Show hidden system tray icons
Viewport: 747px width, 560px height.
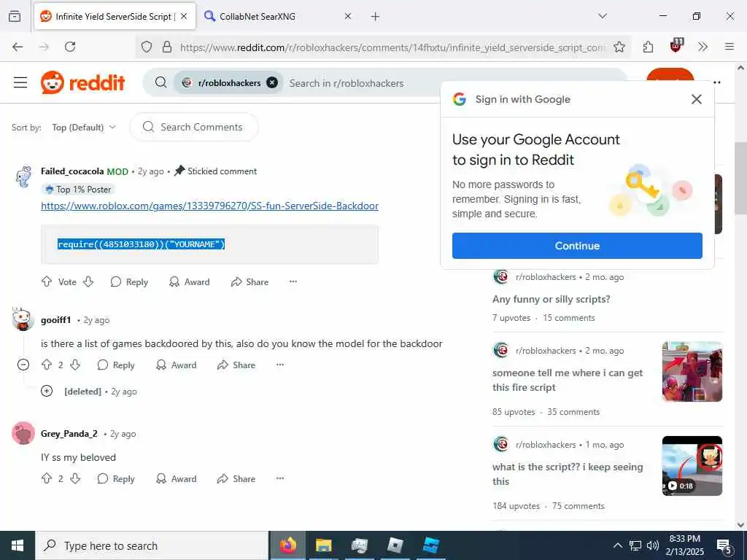pos(617,545)
